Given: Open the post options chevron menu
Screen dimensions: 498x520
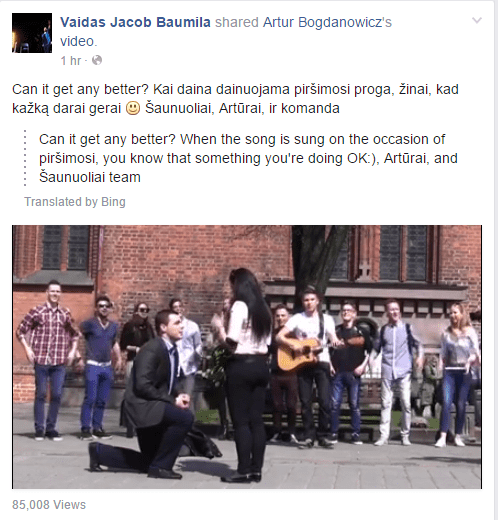Looking at the screenshot, I should click(477, 21).
